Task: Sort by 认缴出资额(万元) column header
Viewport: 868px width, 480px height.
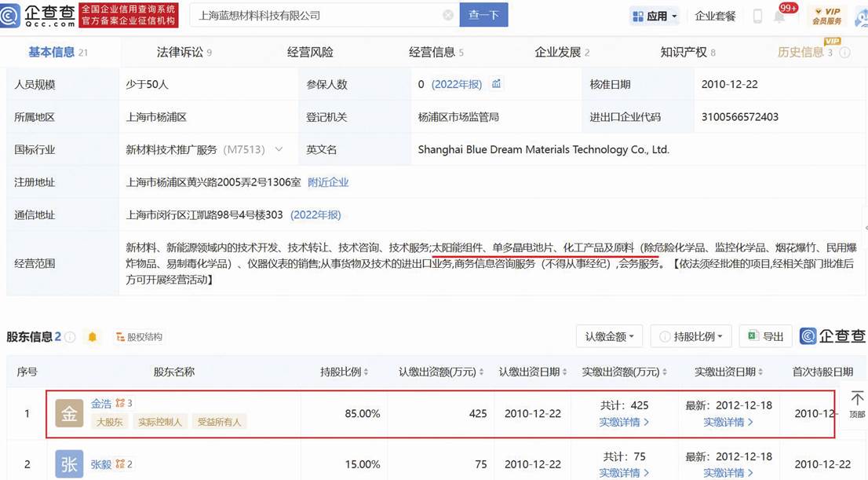Action: click(440, 372)
